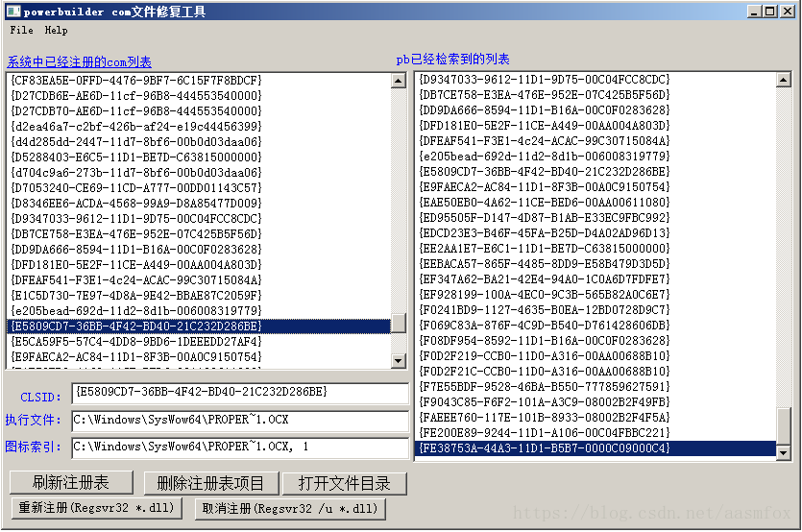802x532 pixels.
Task: Click the pb已经检索到的列表 heading
Action: tap(453, 60)
